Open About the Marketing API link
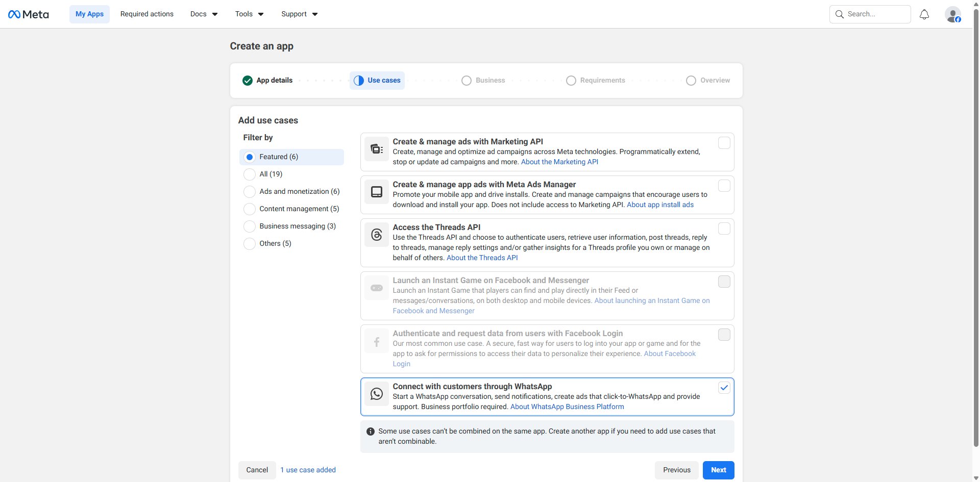 (559, 162)
